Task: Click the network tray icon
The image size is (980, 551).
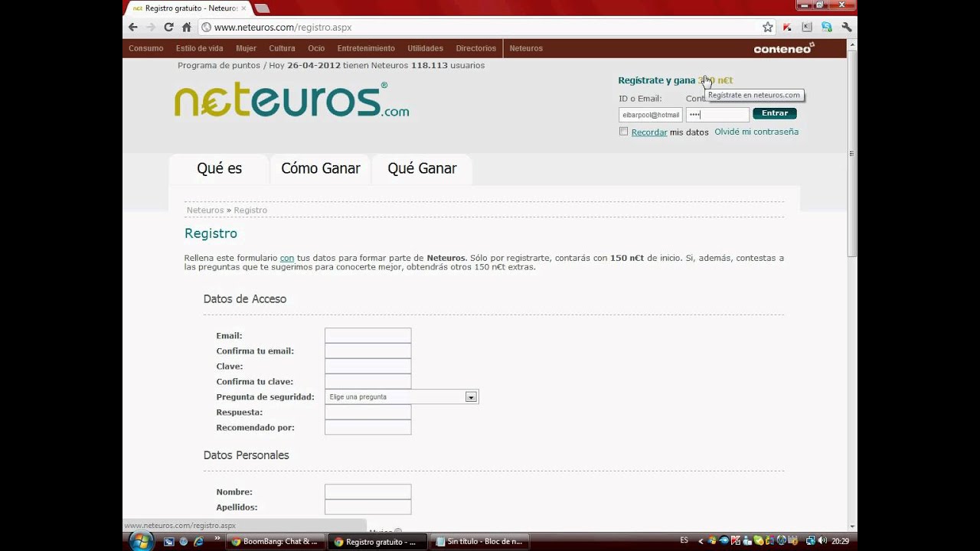Action: click(811, 541)
